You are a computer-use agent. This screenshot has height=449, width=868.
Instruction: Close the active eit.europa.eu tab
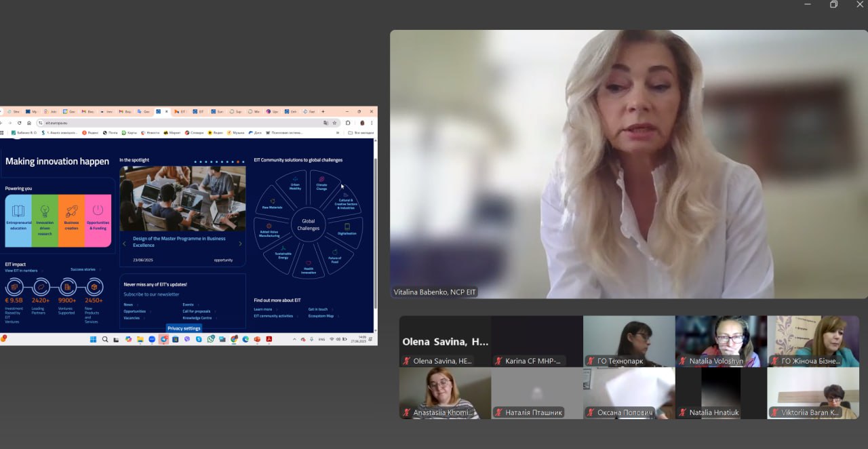point(167,111)
